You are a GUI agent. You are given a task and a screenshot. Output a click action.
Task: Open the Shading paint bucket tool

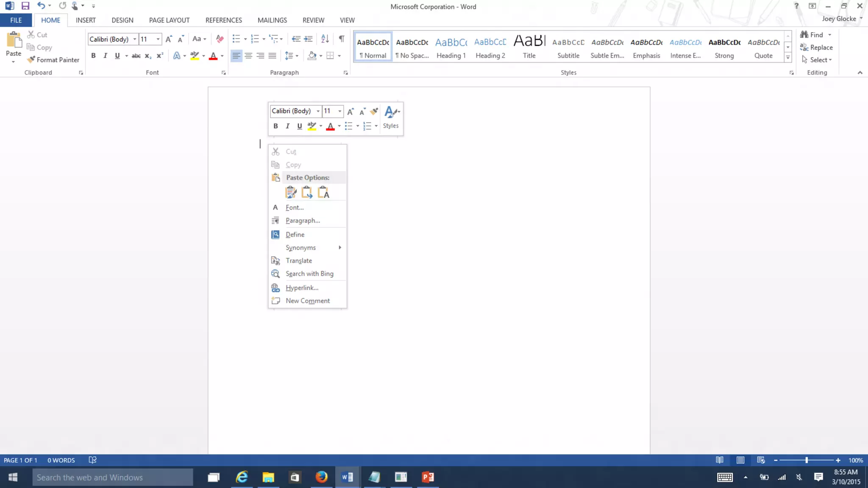[312, 55]
